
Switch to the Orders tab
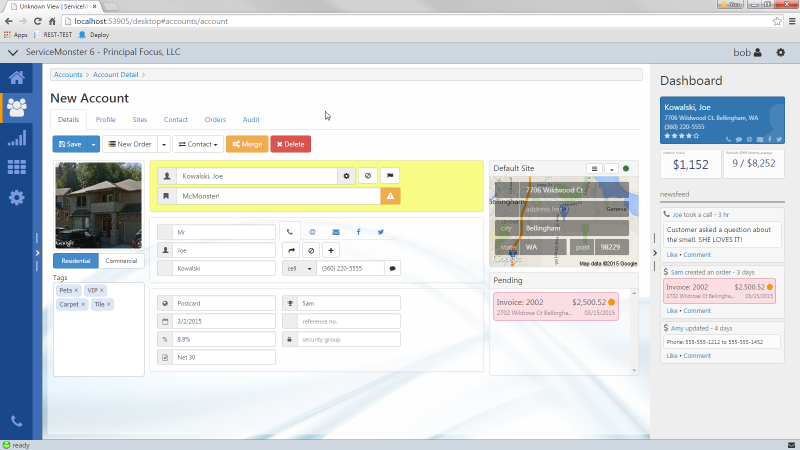point(215,119)
